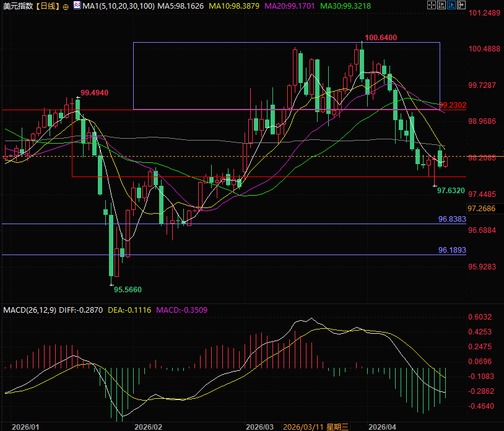This screenshot has height=431, width=504.
Task: Click the 美元指数 title label
Action: [x=17, y=6]
